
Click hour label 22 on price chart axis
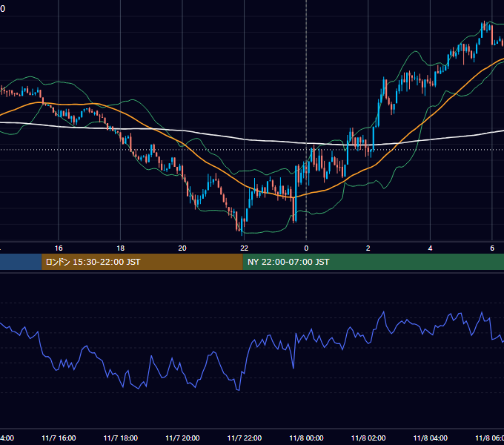[x=245, y=248]
